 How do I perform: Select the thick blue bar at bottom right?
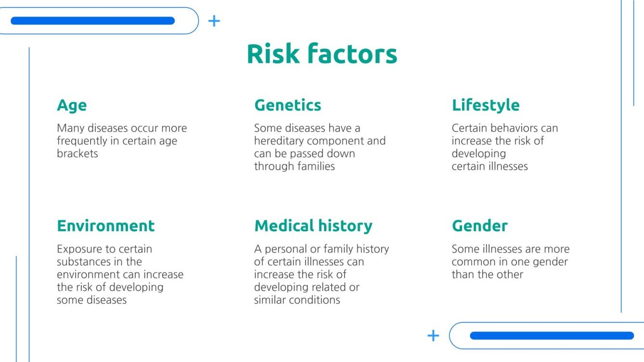[552, 336]
